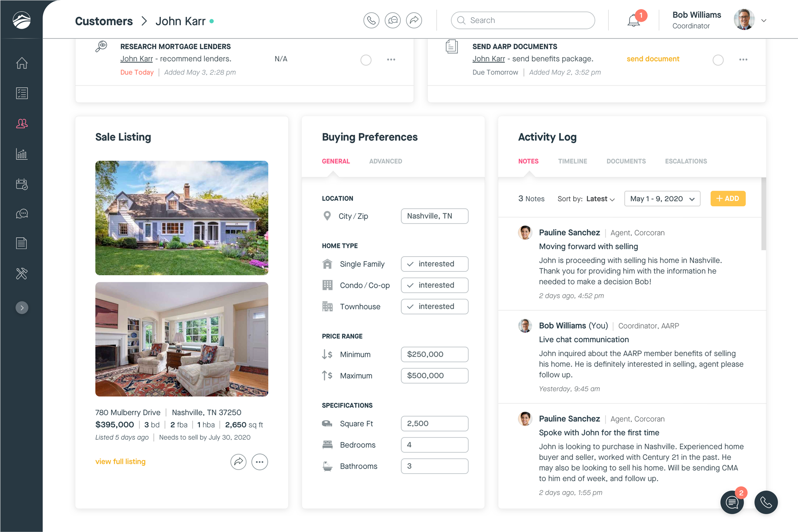Click the Add note button
This screenshot has height=532, width=798.
point(728,199)
